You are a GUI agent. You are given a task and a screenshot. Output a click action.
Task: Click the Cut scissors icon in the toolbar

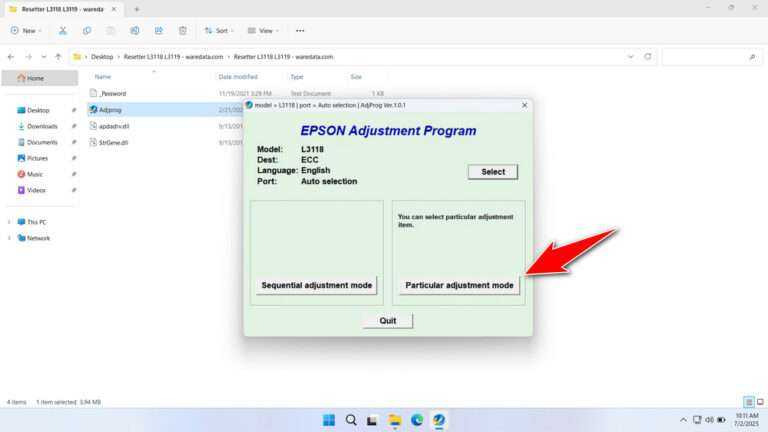point(63,31)
